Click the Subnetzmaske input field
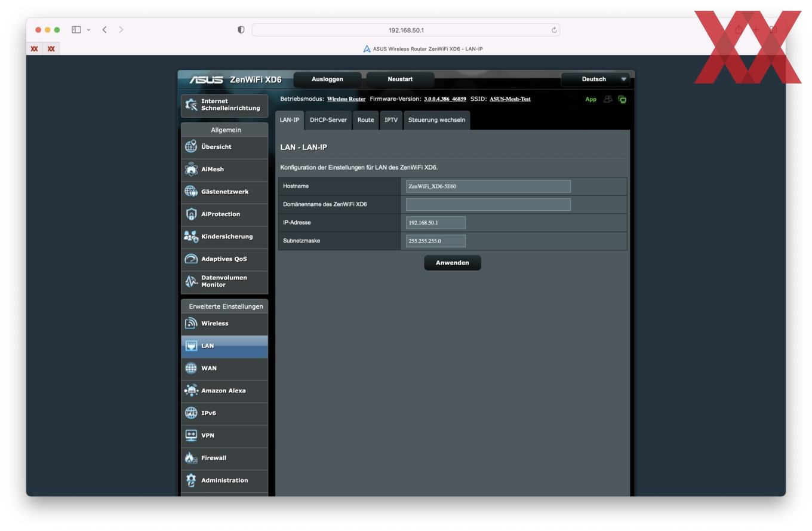812x531 pixels. click(435, 241)
